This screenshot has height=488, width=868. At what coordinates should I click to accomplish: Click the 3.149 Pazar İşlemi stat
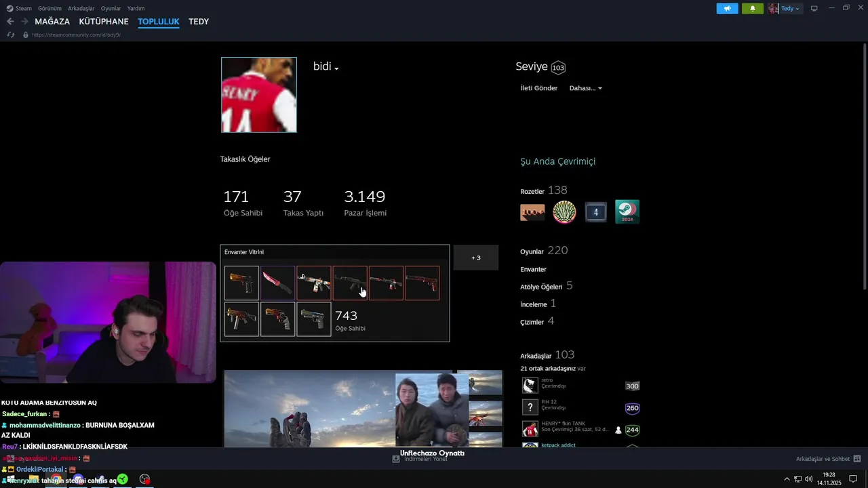366,203
